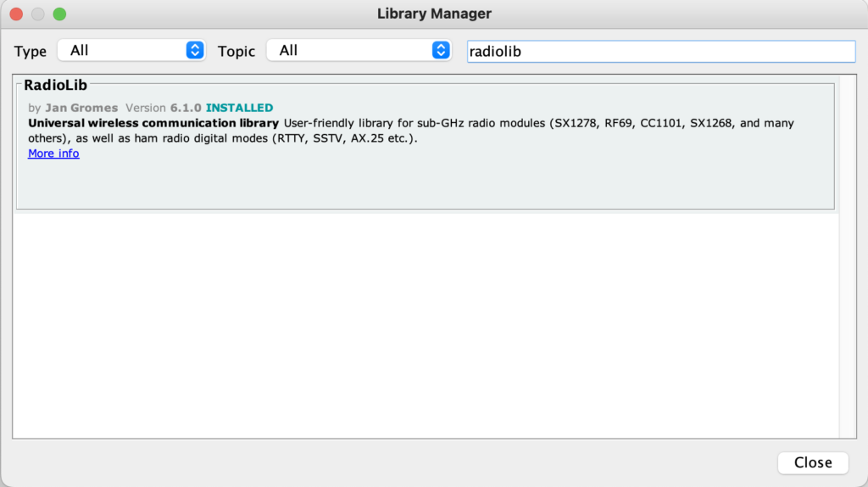Image resolution: width=868 pixels, height=487 pixels.
Task: Click the green window zoom button
Action: click(x=59, y=14)
